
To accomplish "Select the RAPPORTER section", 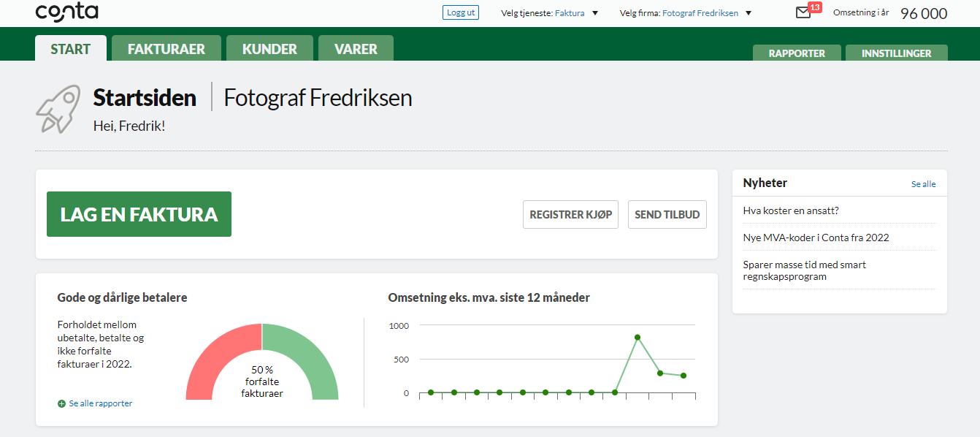I will (797, 53).
